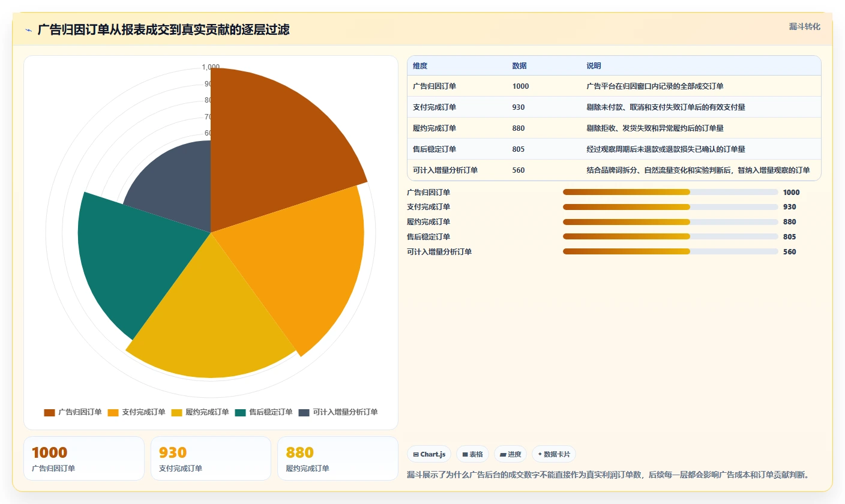Click the 进度 tag chip
845x504 pixels.
point(510,454)
